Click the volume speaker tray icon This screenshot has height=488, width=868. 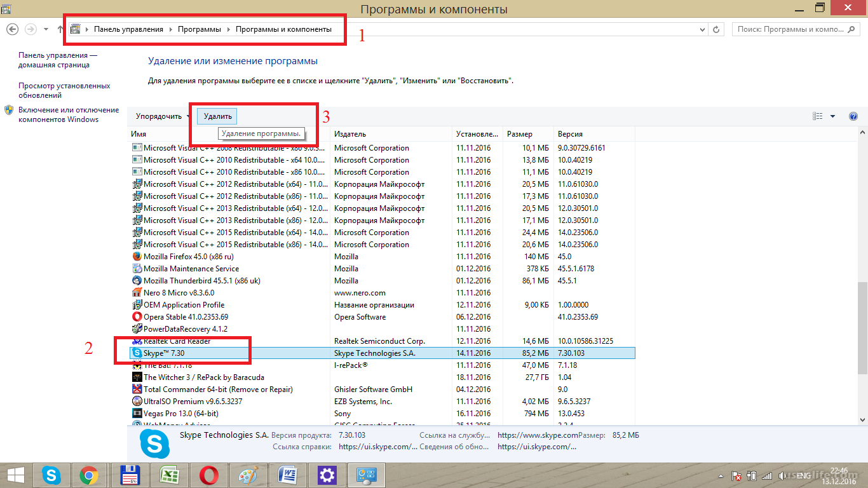(783, 475)
